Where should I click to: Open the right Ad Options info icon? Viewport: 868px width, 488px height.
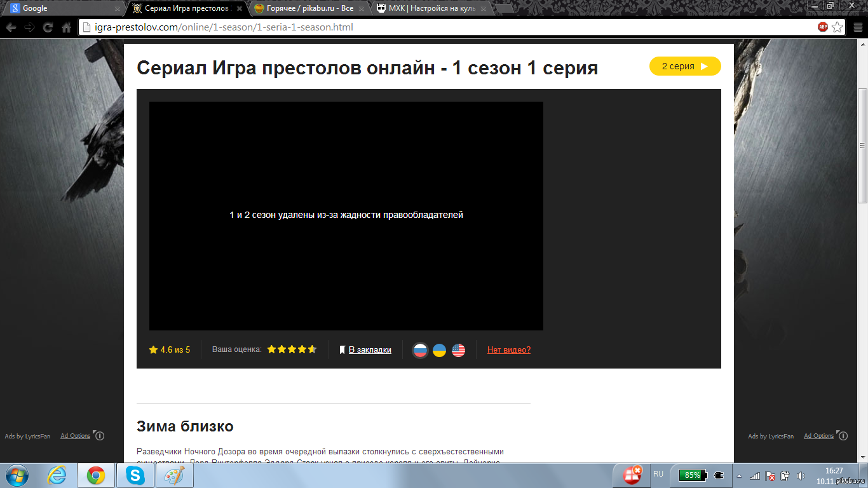[x=843, y=436]
